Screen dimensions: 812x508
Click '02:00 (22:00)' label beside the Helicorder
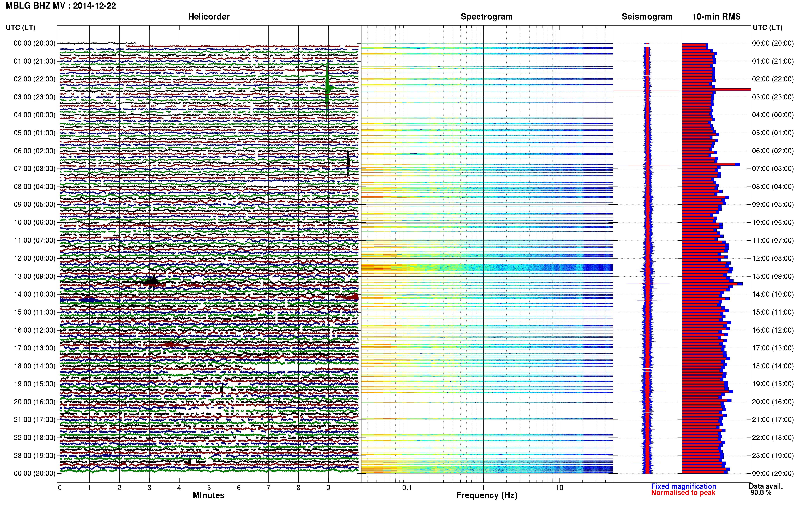coord(34,79)
